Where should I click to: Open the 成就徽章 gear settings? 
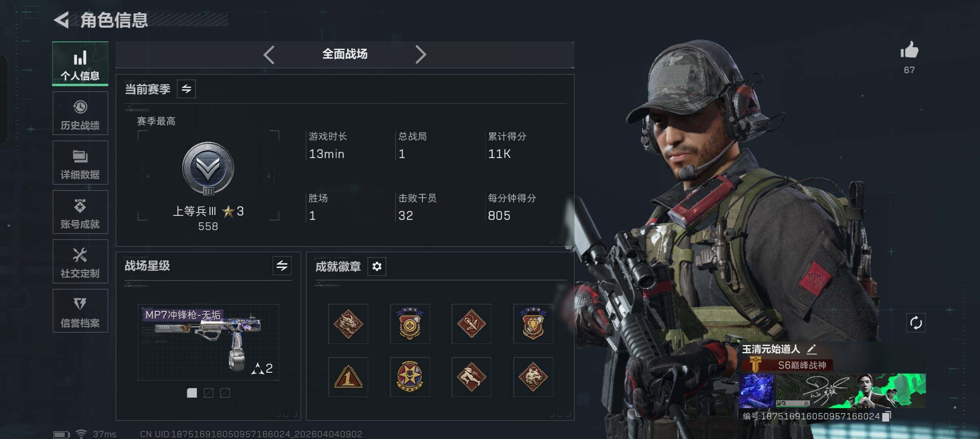click(x=377, y=267)
